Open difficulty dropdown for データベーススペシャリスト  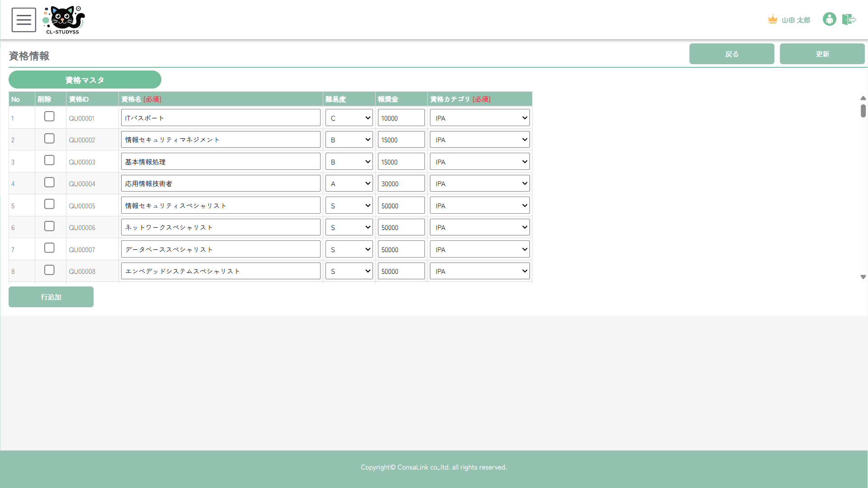click(x=349, y=249)
